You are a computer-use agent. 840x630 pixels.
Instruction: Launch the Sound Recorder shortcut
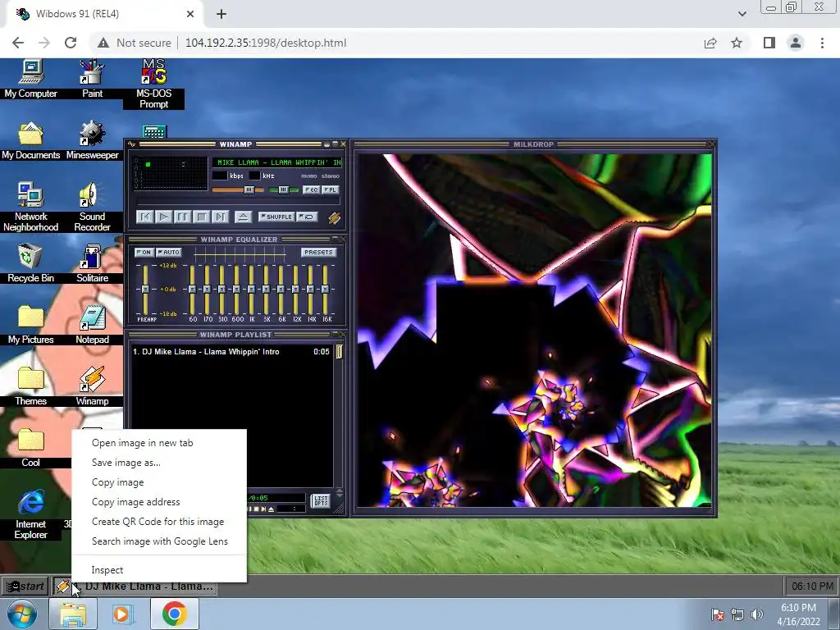click(92, 207)
